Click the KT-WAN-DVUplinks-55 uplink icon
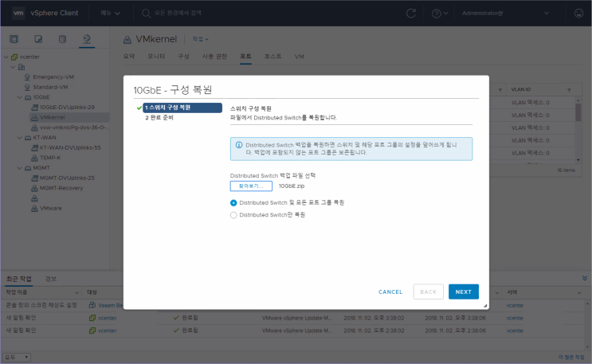The image size is (592, 364). tap(34, 147)
